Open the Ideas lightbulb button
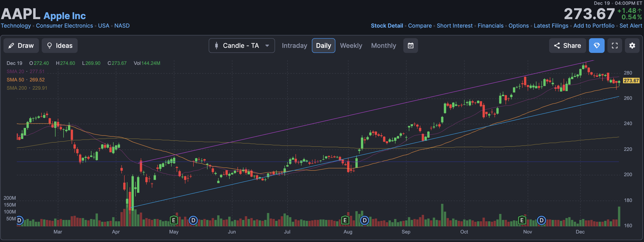The image size is (644, 242). tap(59, 46)
